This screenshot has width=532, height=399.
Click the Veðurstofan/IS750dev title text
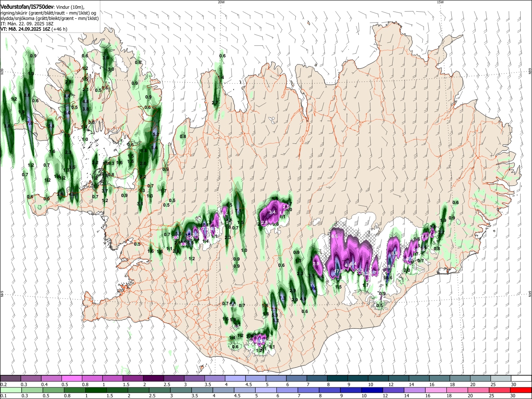pyautogui.click(x=27, y=7)
